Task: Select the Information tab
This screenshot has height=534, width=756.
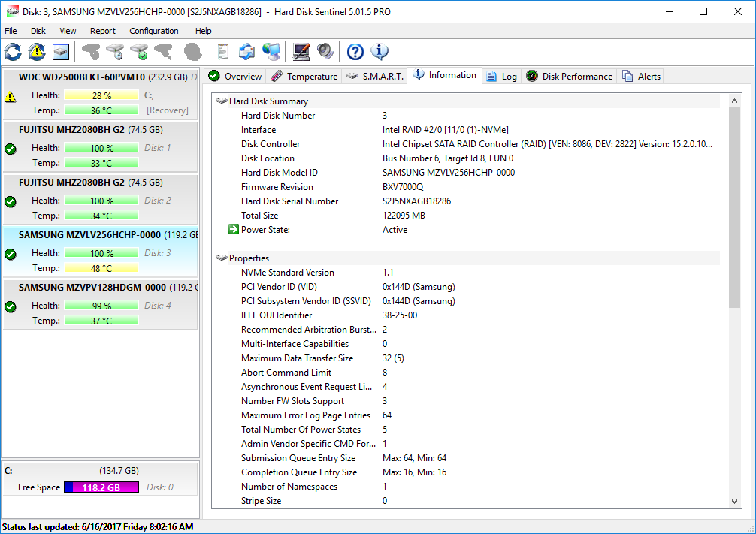Action: coord(445,75)
